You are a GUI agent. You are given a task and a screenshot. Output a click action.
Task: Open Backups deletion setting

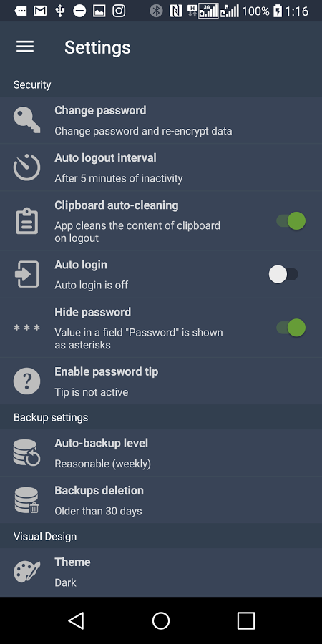[161, 500]
